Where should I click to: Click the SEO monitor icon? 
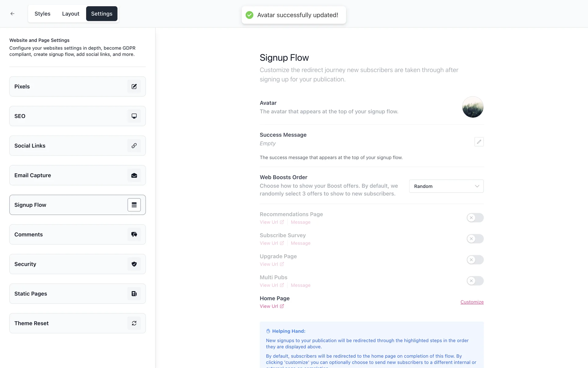pos(134,116)
